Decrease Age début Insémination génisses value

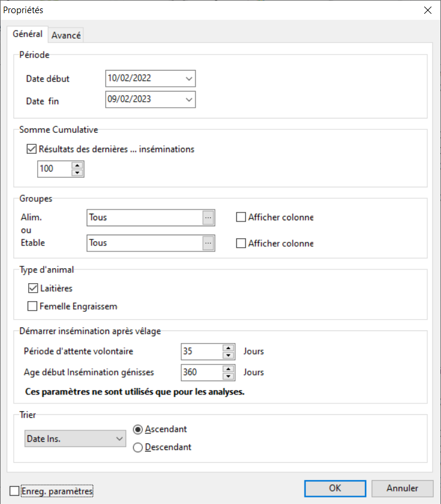(228, 377)
